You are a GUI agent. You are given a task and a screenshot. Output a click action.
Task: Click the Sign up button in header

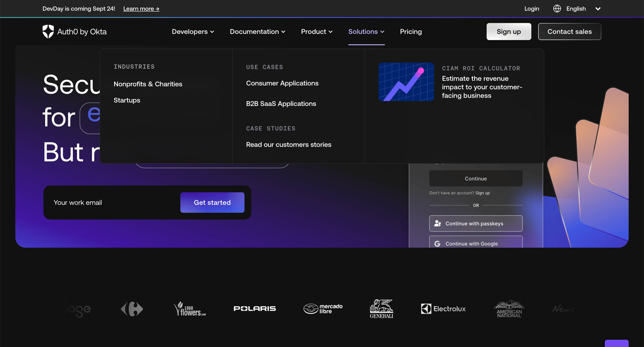click(509, 32)
